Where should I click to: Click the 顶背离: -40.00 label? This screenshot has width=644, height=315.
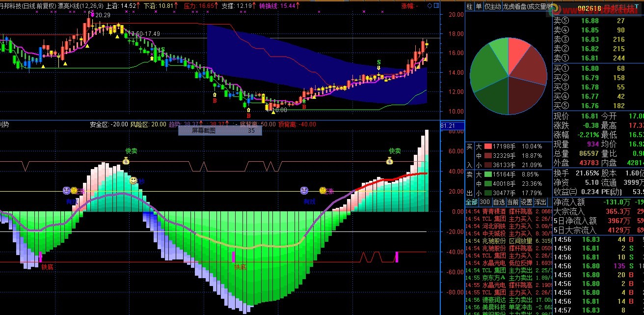pos(297,124)
